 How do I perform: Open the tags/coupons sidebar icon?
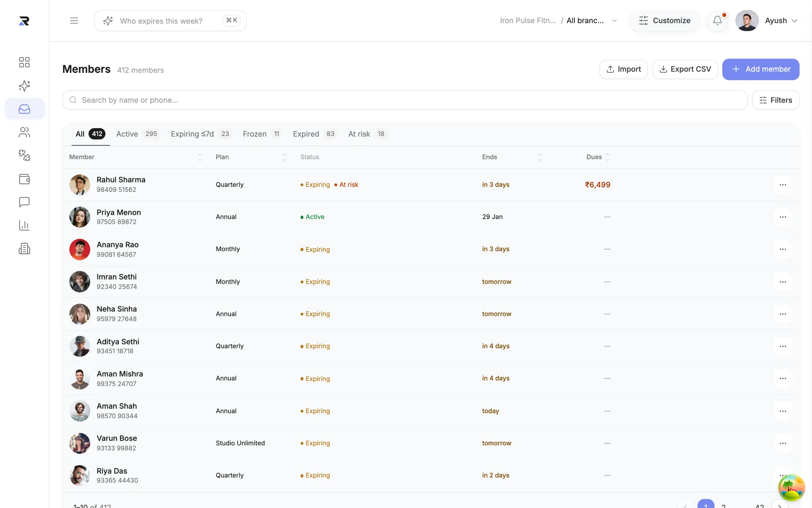click(x=24, y=155)
